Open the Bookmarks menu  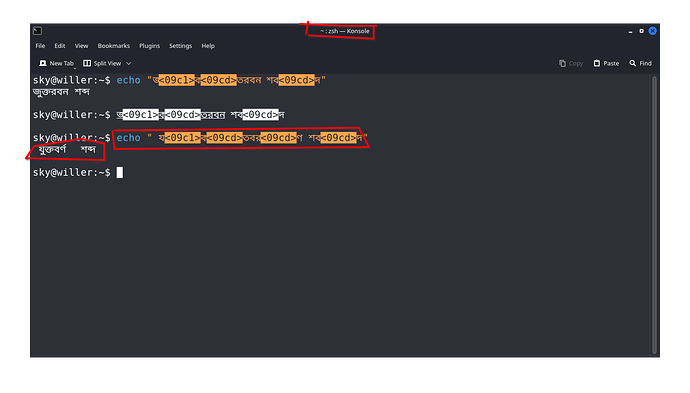(114, 46)
